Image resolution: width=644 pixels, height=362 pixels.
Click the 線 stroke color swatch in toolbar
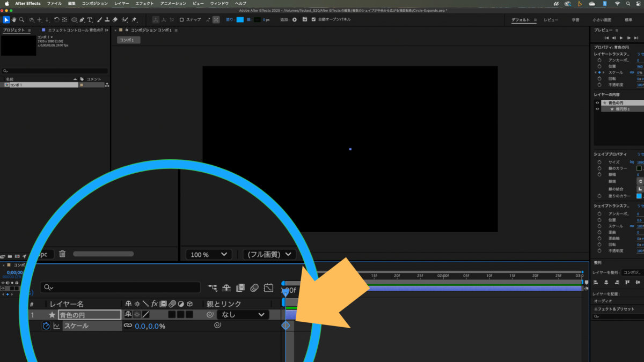point(257,20)
